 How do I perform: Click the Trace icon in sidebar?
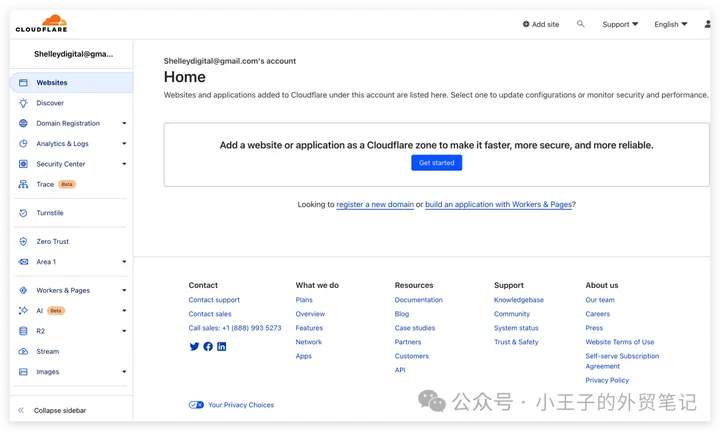tap(23, 184)
